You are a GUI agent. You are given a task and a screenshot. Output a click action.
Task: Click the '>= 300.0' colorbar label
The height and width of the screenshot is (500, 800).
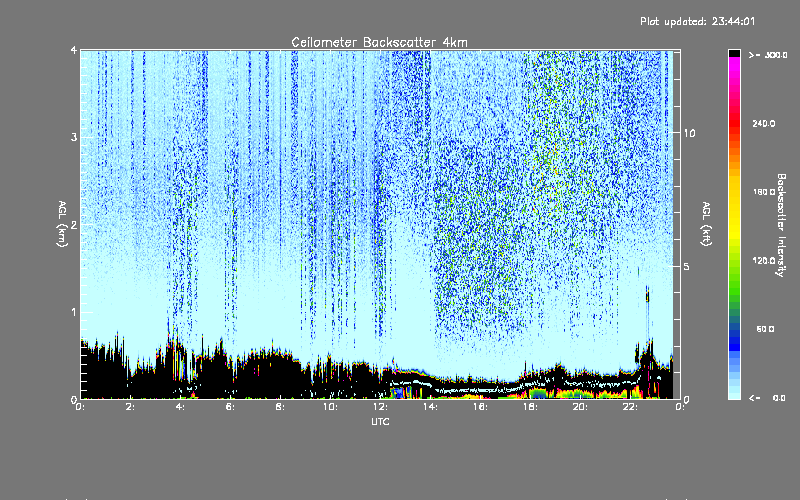tap(768, 55)
